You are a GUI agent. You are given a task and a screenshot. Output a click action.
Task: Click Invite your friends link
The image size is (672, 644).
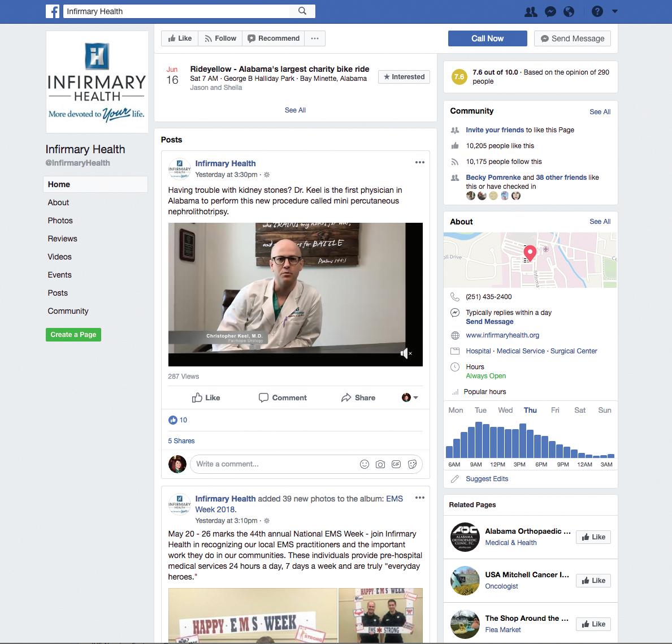click(x=495, y=130)
